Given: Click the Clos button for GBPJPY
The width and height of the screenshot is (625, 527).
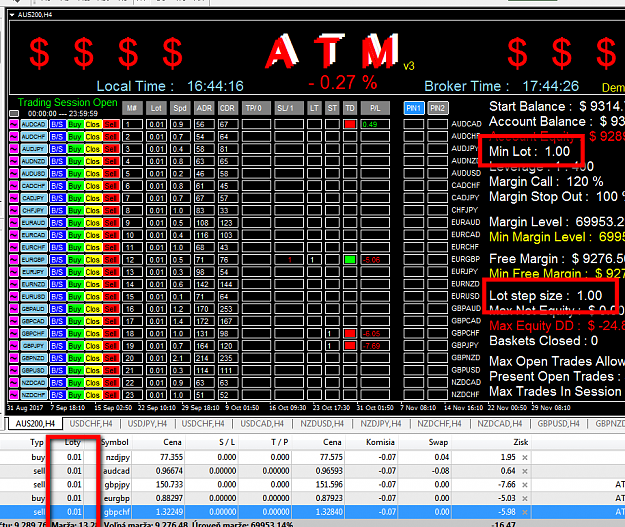Looking at the screenshot, I should point(92,346).
